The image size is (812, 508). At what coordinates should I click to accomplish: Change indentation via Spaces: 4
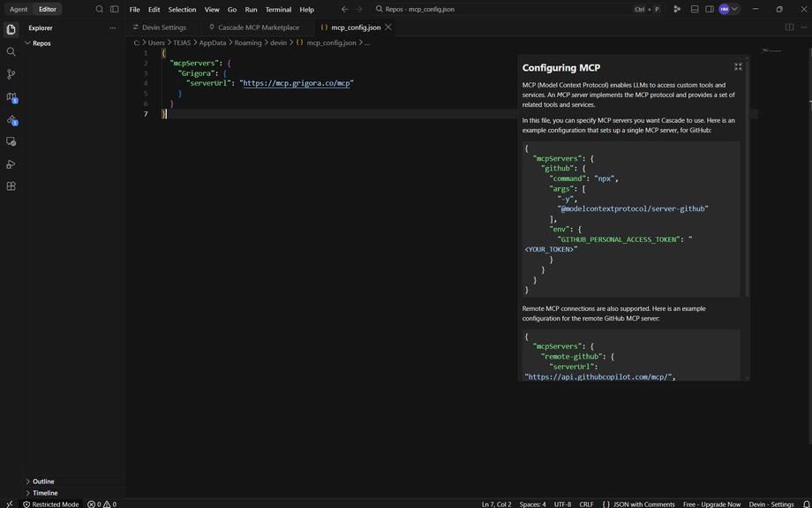tap(532, 504)
